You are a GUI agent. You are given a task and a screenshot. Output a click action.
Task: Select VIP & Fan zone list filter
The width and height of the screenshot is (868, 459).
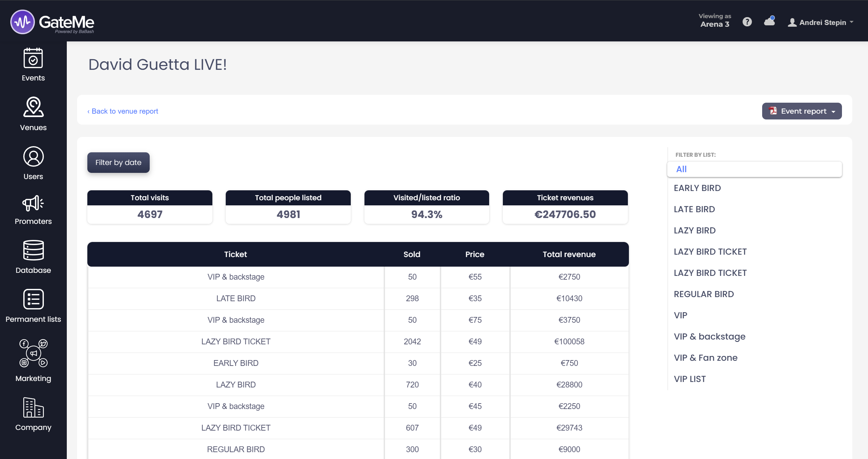706,358
